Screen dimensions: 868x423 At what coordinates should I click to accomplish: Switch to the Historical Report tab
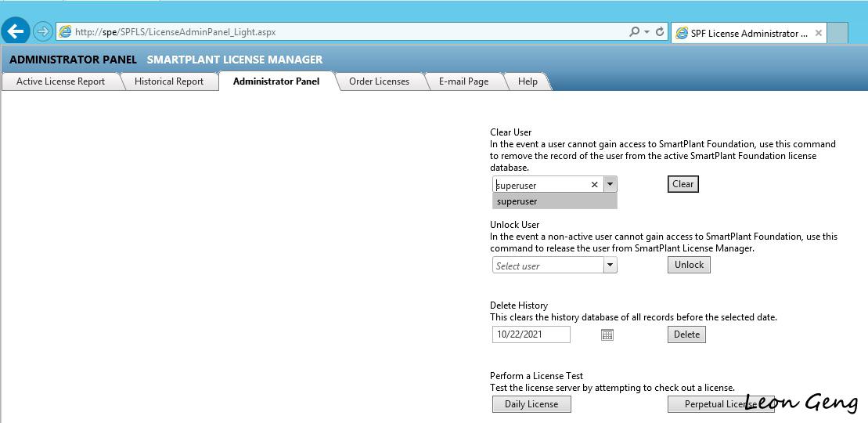coord(169,81)
